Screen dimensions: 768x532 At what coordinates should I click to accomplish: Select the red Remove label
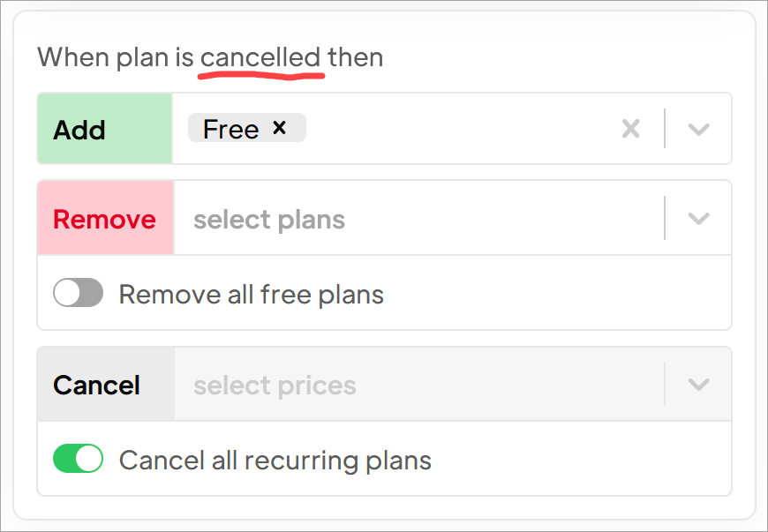pyautogui.click(x=105, y=217)
